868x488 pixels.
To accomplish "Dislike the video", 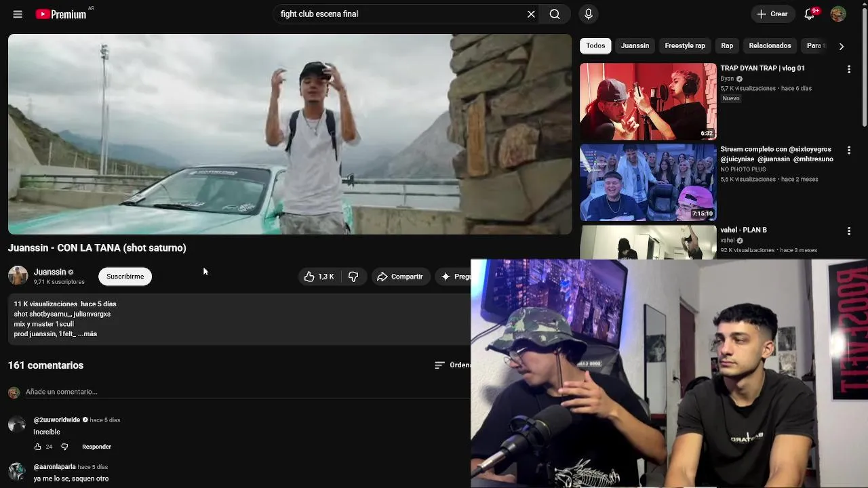I will click(353, 277).
